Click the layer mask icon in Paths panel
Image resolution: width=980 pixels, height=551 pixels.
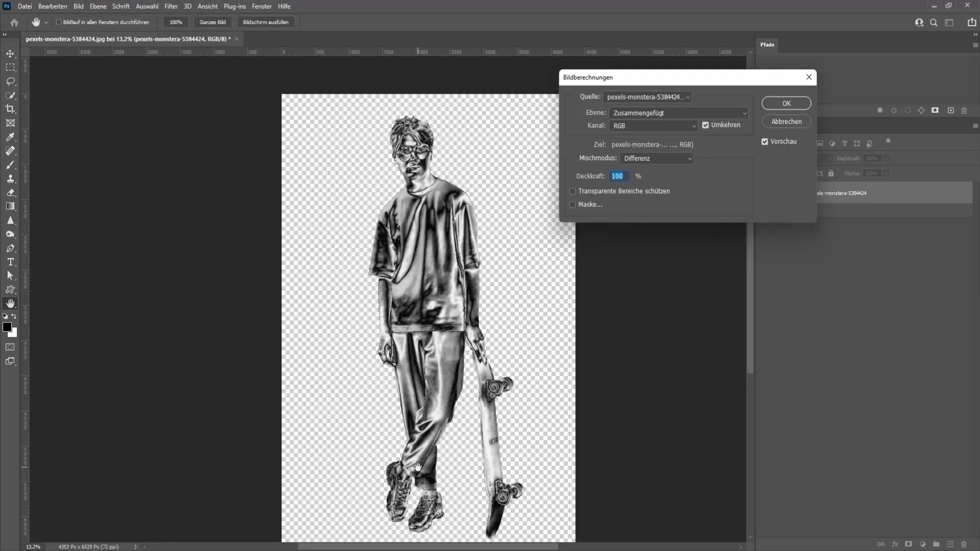click(x=935, y=110)
